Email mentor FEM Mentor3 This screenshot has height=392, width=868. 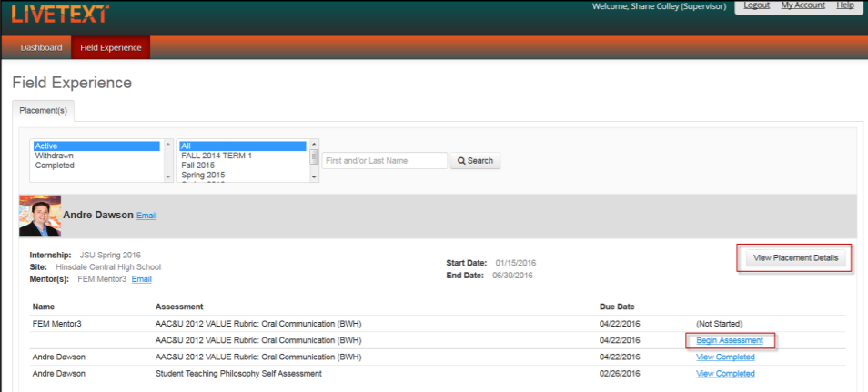pos(142,279)
